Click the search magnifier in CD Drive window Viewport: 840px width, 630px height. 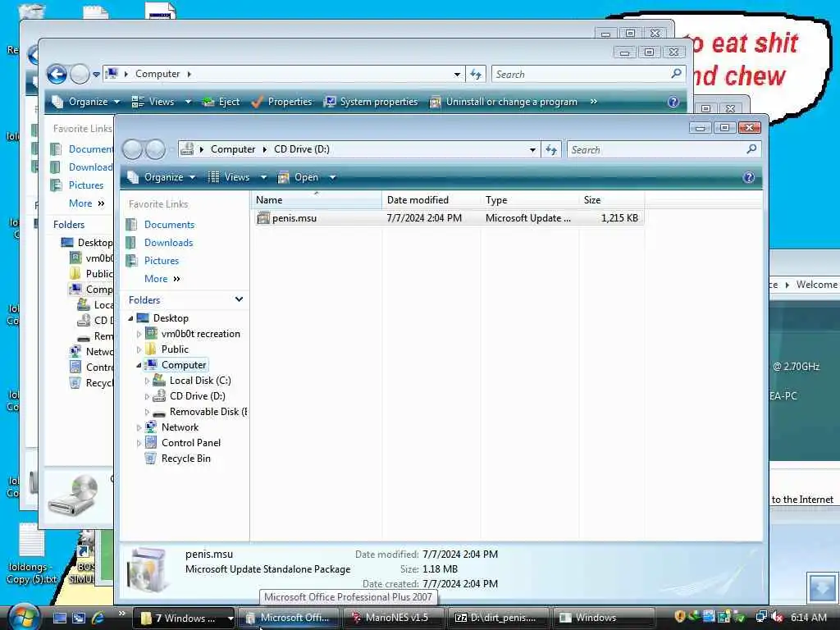coord(751,149)
